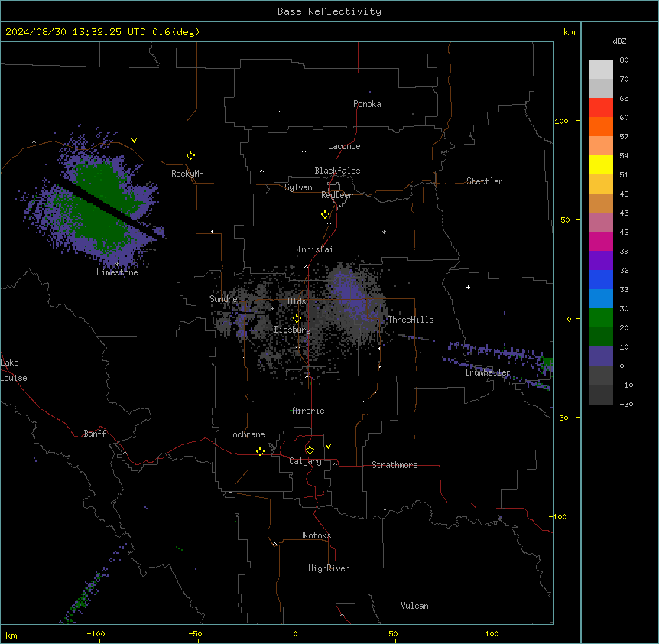This screenshot has width=659, height=644.
Task: Click the RedDeer city label
Action: [x=336, y=195]
